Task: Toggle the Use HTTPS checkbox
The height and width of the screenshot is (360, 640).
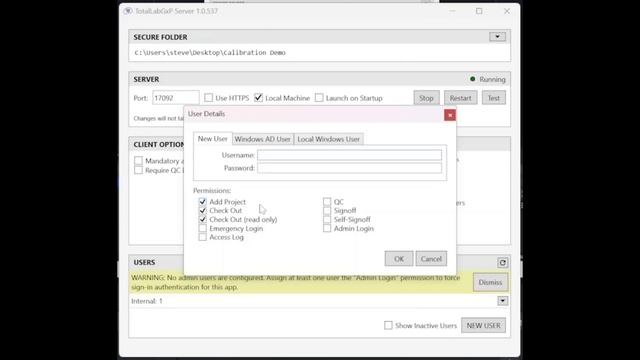Action: 209,98
